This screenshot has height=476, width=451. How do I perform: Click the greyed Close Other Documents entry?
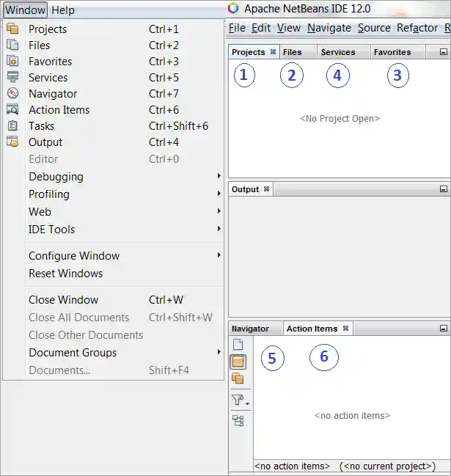pyautogui.click(x=125, y=335)
